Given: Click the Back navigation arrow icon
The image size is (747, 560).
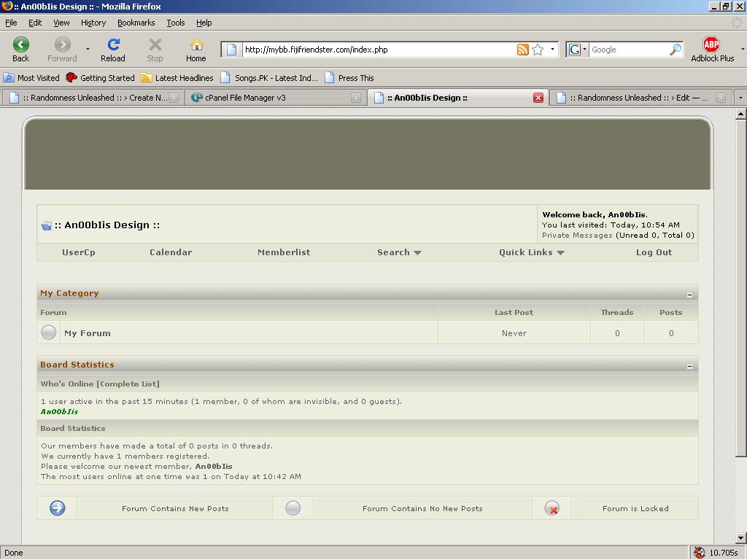Looking at the screenshot, I should (21, 46).
